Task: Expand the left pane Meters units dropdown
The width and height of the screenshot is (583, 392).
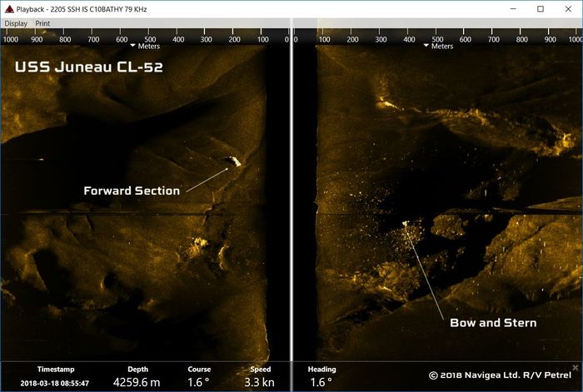Action: [x=133, y=47]
